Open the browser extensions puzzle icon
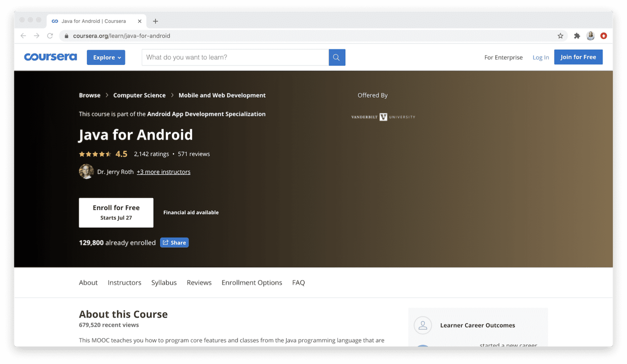 point(577,36)
